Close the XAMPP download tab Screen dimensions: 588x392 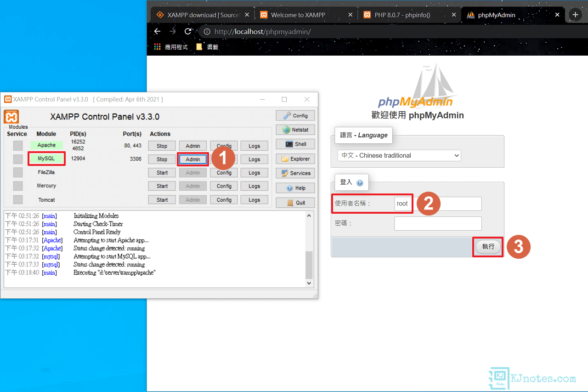247,15
